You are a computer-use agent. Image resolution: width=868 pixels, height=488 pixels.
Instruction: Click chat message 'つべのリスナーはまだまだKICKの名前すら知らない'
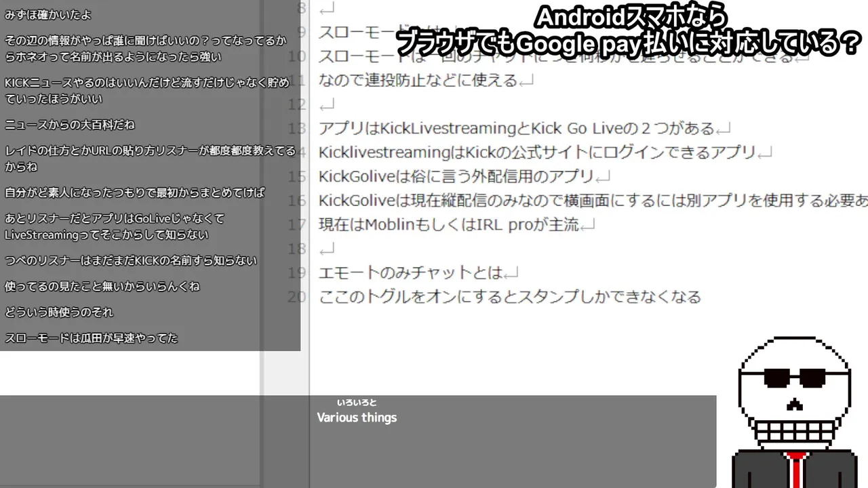[x=131, y=260]
